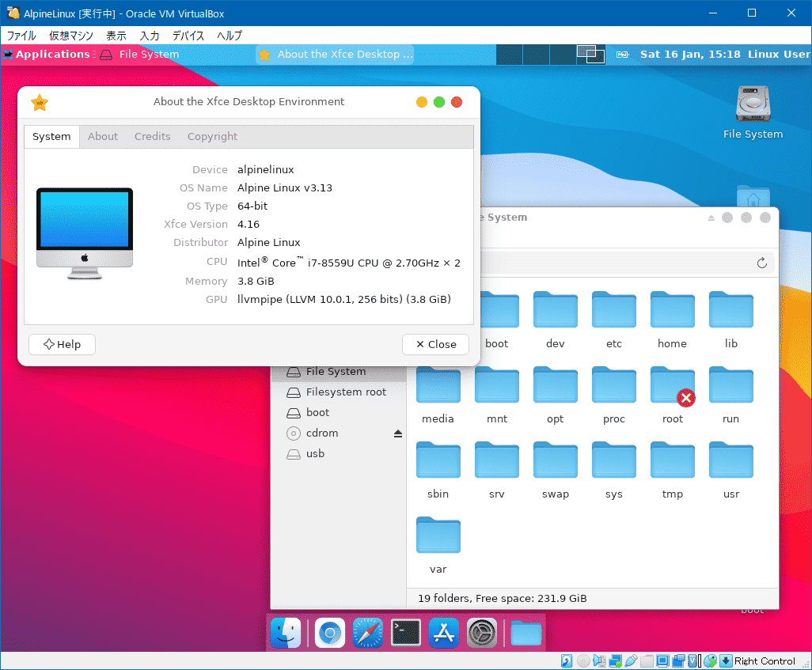Open the ヘルプ menu
This screenshot has width=812, height=670.
coord(230,36)
